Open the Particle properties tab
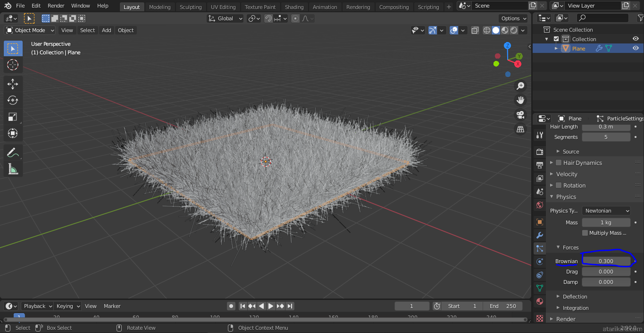Viewport: 644px width, 333px height. (x=540, y=248)
